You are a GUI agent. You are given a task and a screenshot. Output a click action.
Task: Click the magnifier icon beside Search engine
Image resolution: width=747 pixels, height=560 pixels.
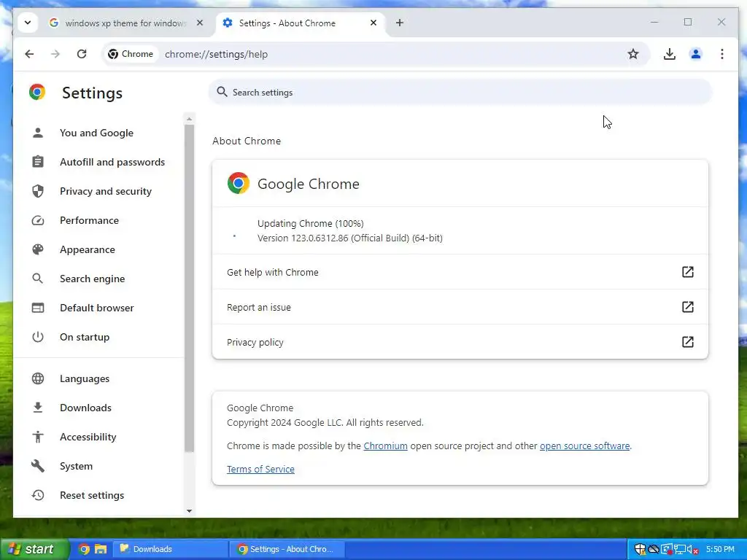pos(38,279)
